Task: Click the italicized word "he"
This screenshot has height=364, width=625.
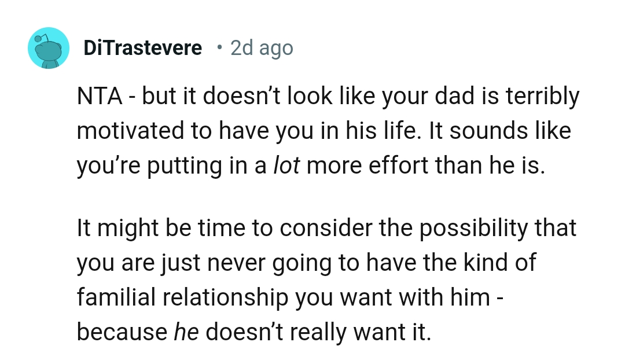Action: click(187, 332)
